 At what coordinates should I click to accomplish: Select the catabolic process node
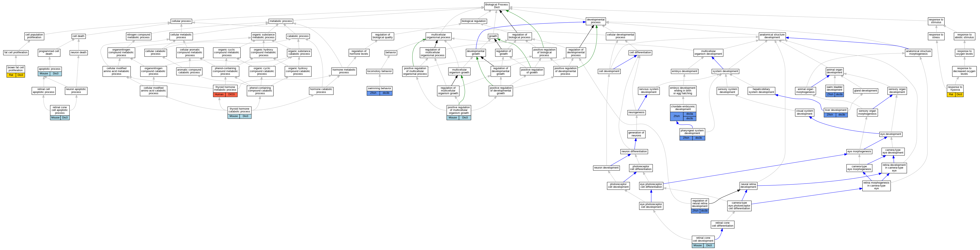pyautogui.click(x=298, y=37)
